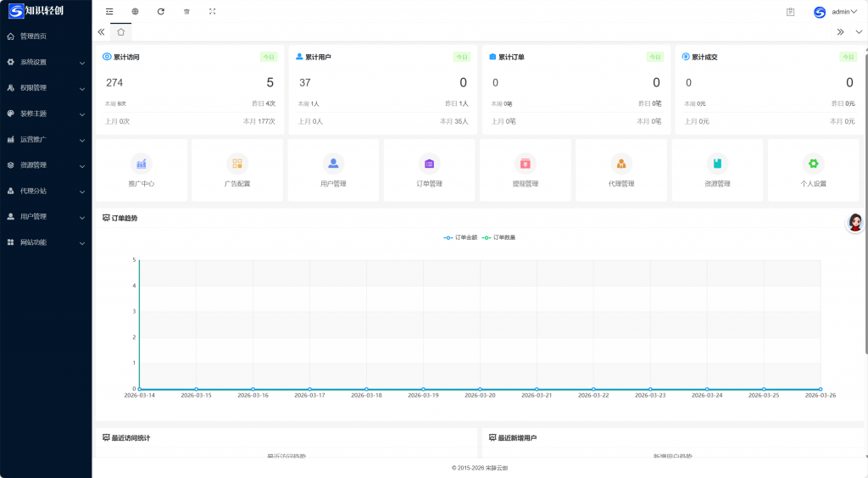
Task: Click the refresh icon in the top toolbar
Action: pyautogui.click(x=161, y=12)
